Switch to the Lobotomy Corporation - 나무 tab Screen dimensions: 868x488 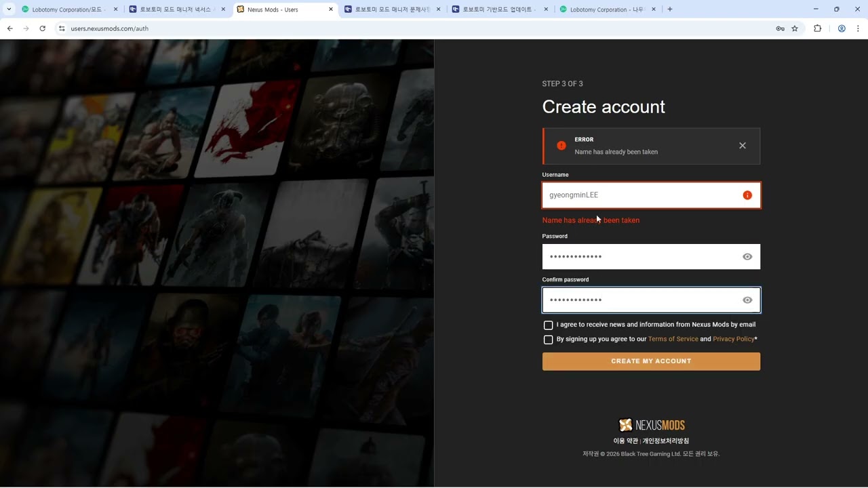point(608,9)
